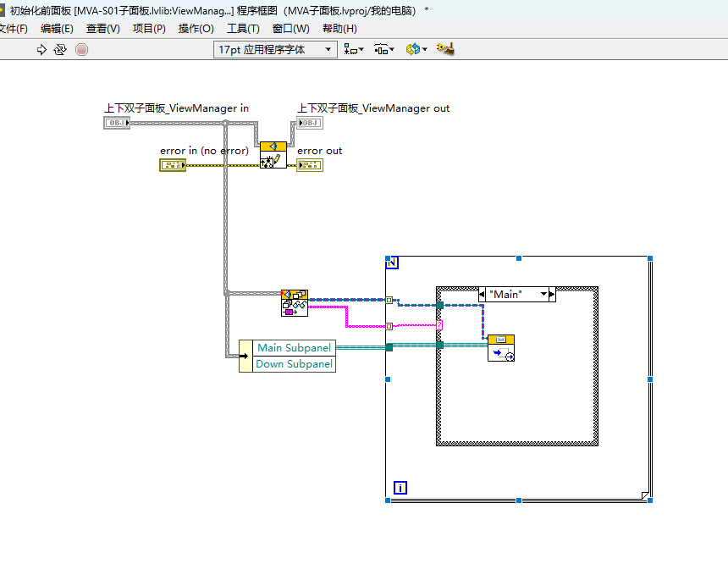
Task: Click the unbundle node arrow icon
Action: [245, 357]
